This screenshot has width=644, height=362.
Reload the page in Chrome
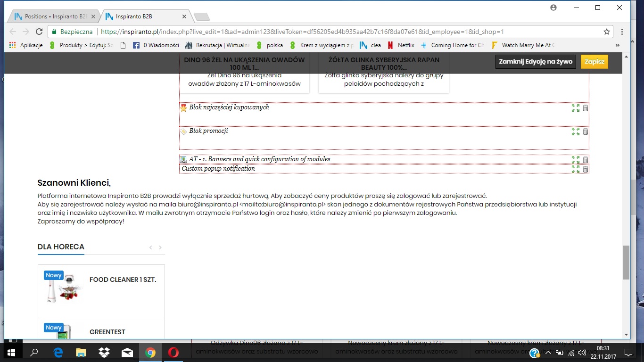(x=39, y=32)
